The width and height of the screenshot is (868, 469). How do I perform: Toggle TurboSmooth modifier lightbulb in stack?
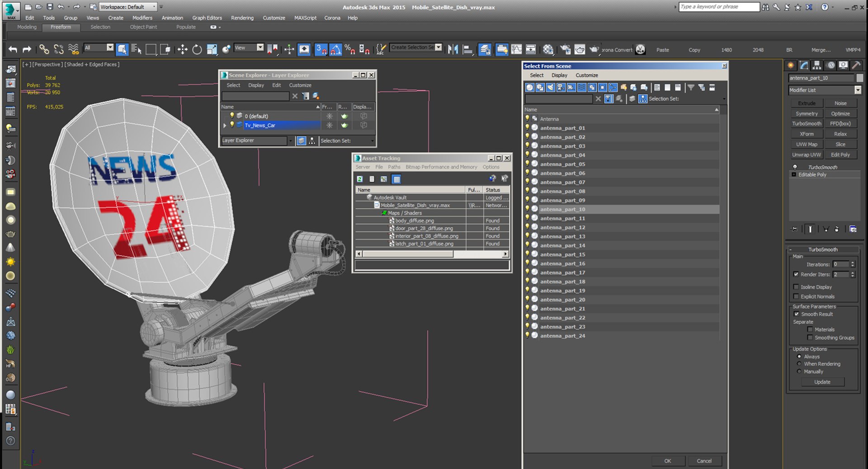coord(795,167)
